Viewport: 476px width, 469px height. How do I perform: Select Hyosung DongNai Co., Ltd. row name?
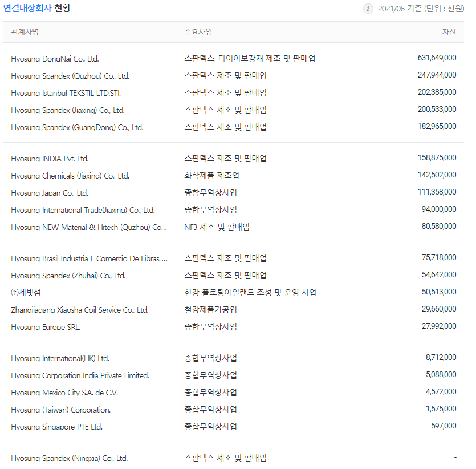[55, 59]
